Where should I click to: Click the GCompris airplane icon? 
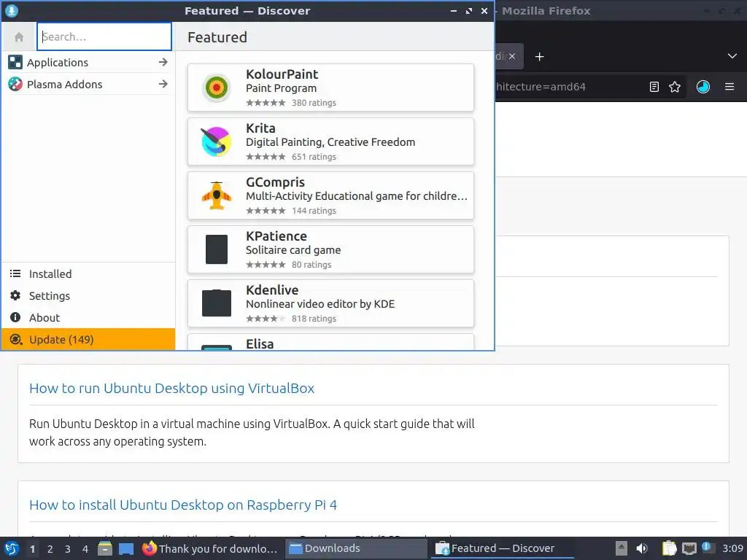pyautogui.click(x=216, y=195)
